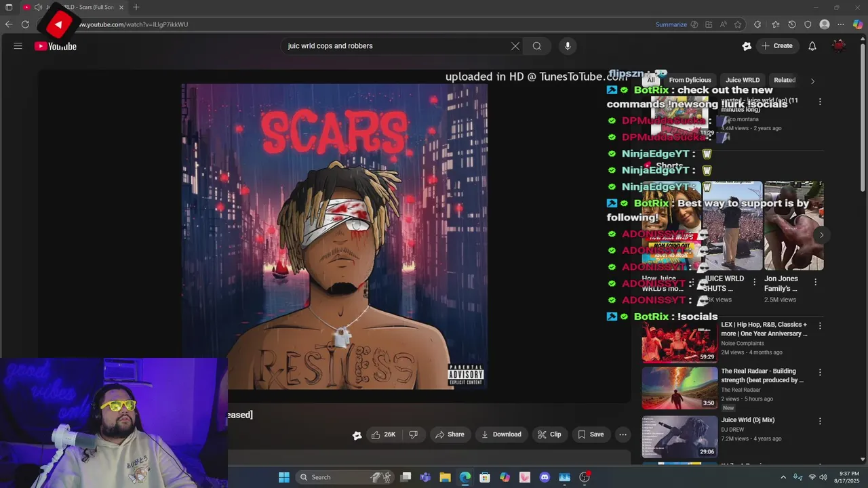Screen dimensions: 868x488
Task: Show hidden system tray icons chevron
Action: [783, 477]
